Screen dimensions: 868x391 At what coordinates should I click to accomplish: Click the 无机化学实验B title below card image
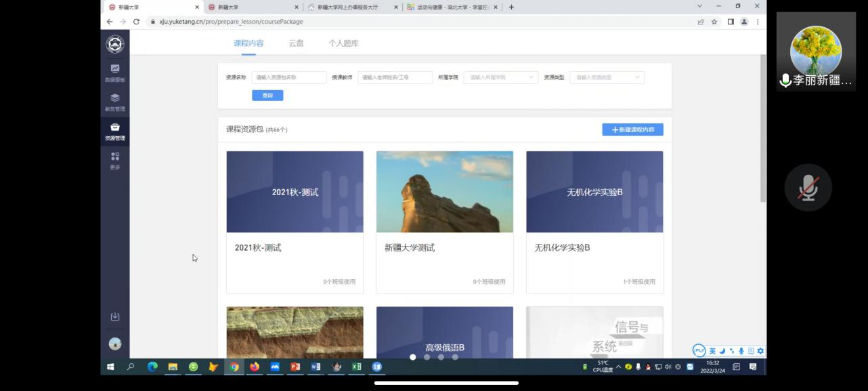coord(562,248)
